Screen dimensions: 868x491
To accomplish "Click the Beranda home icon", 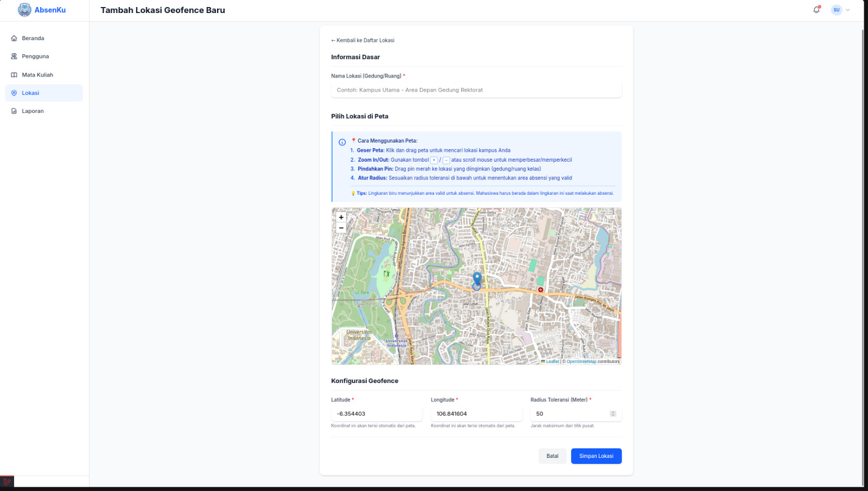I will point(14,38).
